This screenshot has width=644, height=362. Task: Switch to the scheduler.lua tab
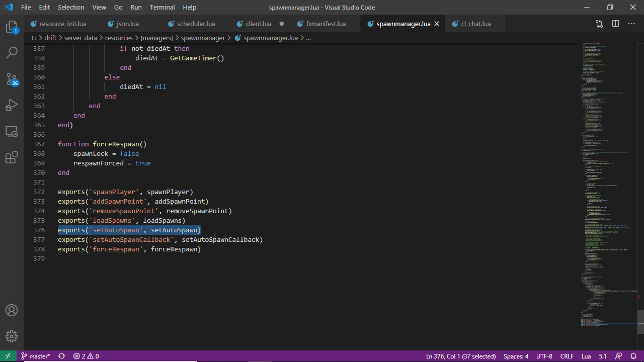point(196,24)
